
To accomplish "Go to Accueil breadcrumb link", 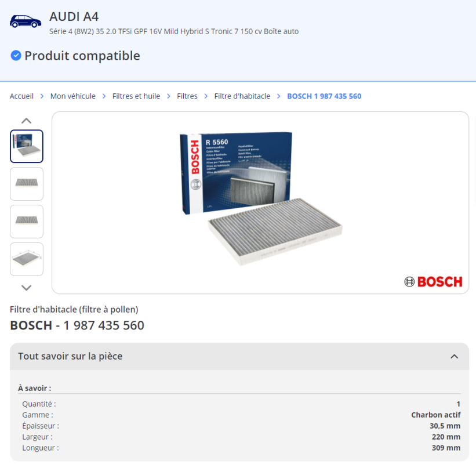I will point(21,96).
